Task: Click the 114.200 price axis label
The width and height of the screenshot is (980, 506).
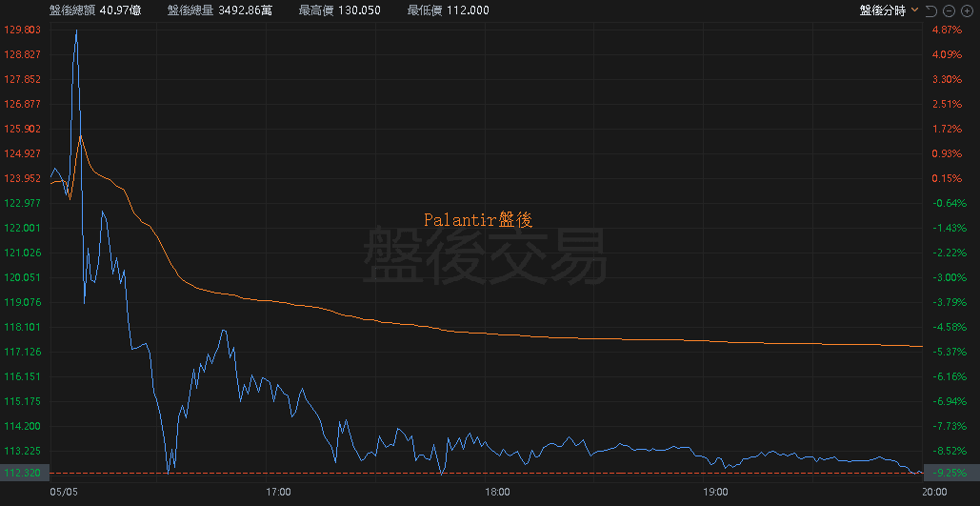Action: [23, 427]
